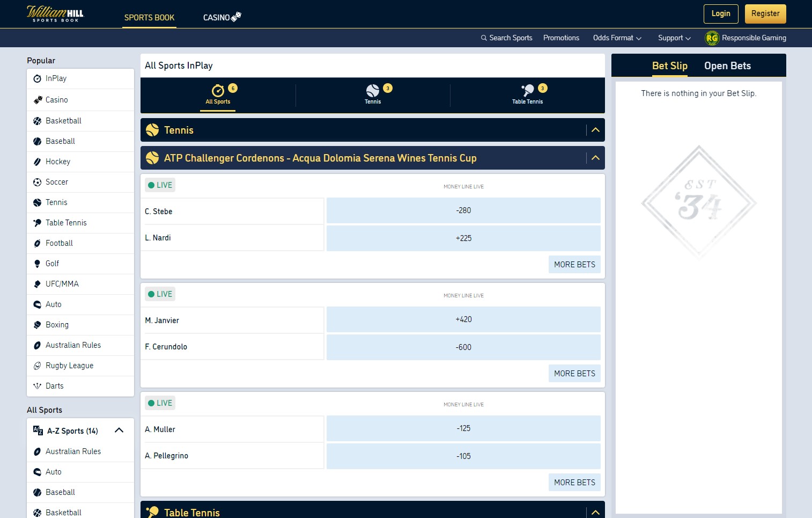This screenshot has width=812, height=518.
Task: Click the Register button
Action: [x=765, y=14]
